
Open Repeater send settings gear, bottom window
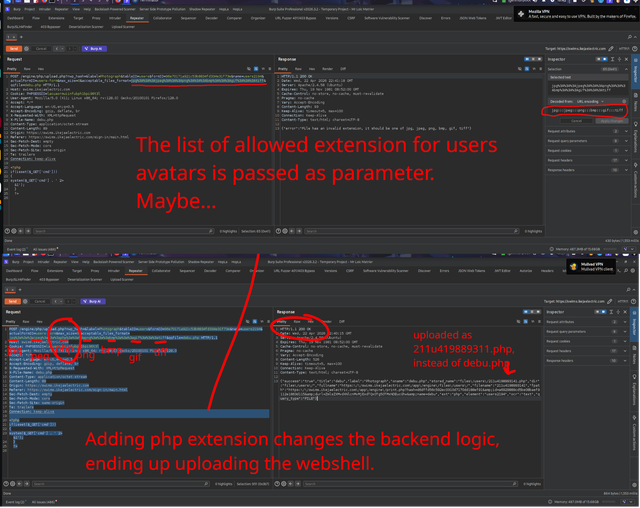pos(25,301)
